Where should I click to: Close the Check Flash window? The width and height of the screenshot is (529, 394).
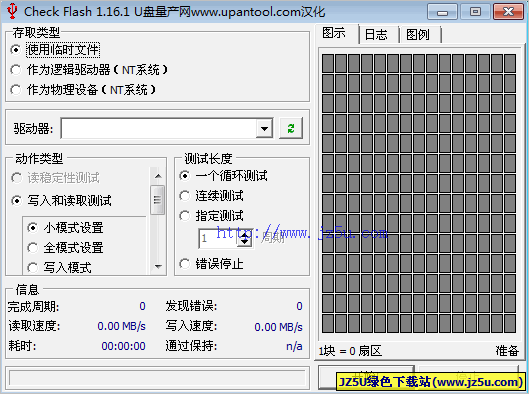(x=508, y=12)
